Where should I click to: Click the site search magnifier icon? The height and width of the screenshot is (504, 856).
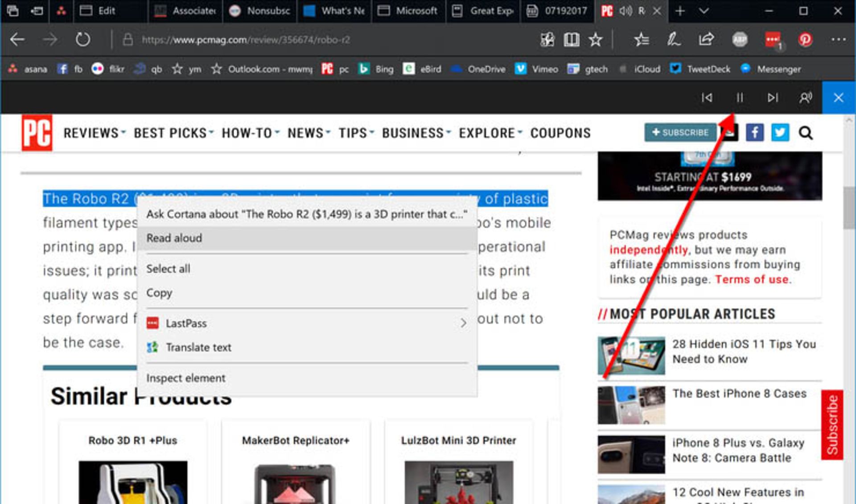coord(806,133)
